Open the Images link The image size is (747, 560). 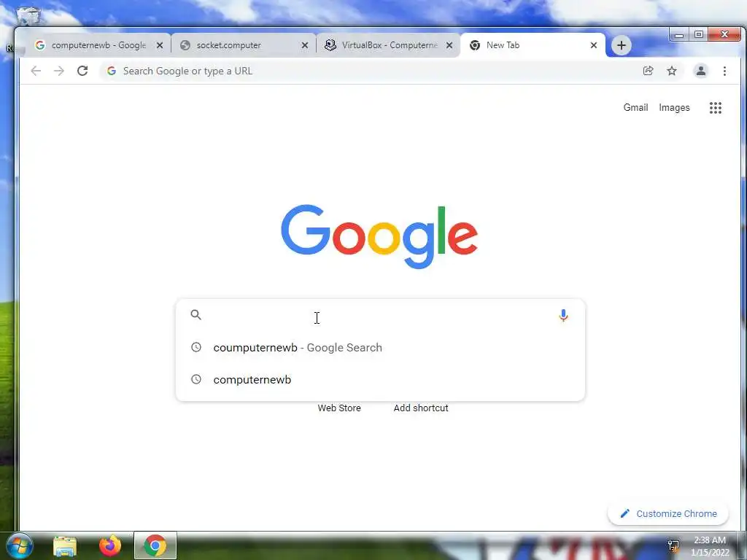point(674,108)
